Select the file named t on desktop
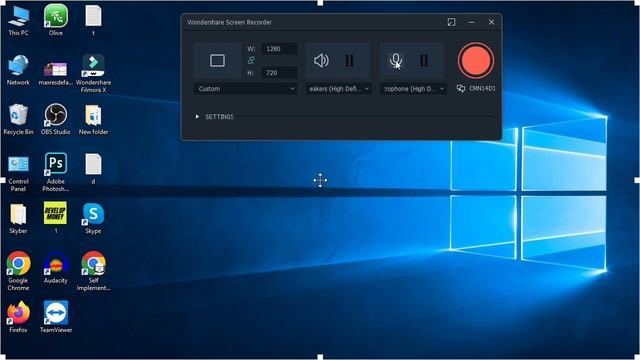The width and height of the screenshot is (640, 360). click(93, 20)
